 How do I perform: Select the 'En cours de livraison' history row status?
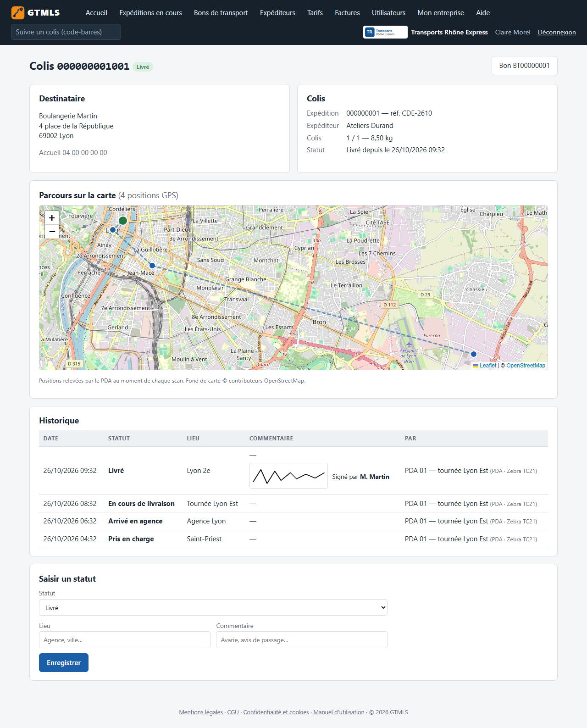[x=141, y=504]
